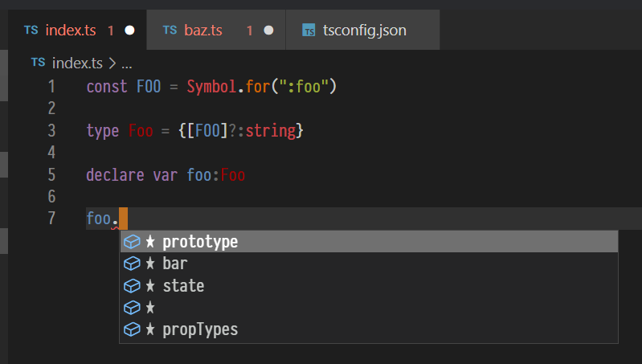
Task: Click the cube icon next to state
Action: pyautogui.click(x=132, y=285)
